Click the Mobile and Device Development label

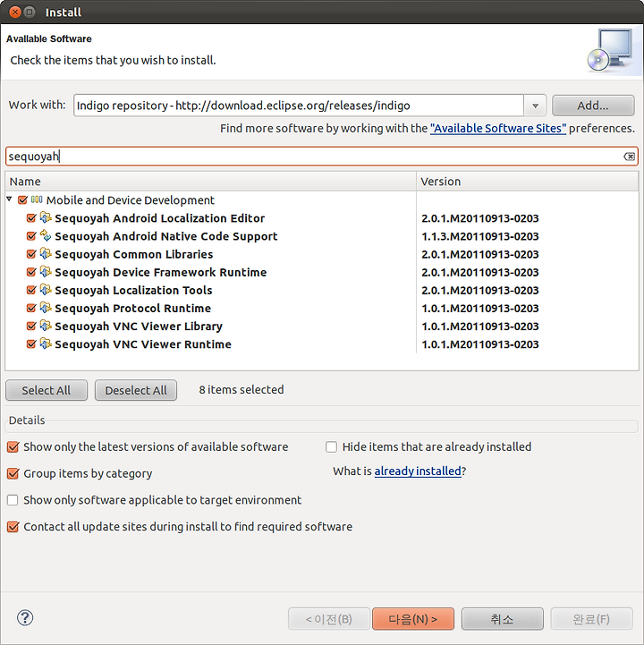tap(131, 200)
